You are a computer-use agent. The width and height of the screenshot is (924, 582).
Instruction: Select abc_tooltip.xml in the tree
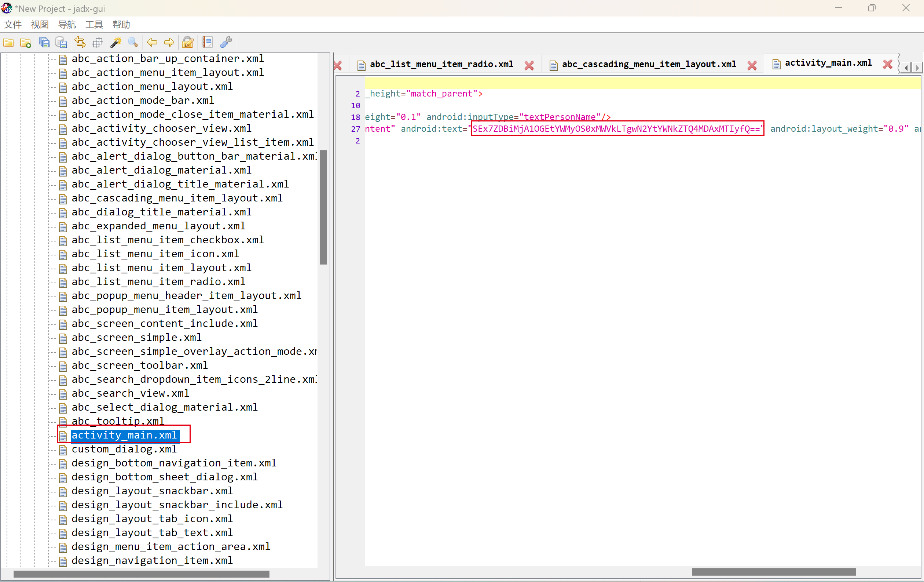tap(118, 421)
